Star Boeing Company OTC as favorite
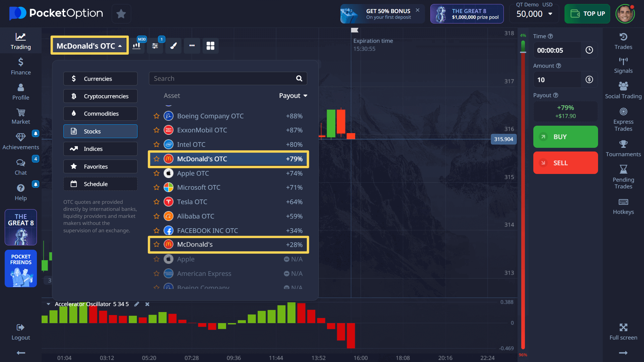This screenshot has width=644, height=362. [156, 116]
